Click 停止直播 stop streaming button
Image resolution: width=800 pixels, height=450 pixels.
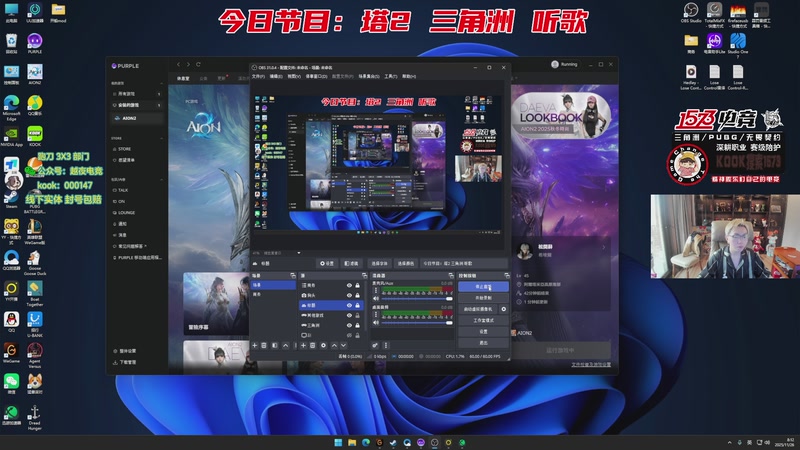point(483,287)
